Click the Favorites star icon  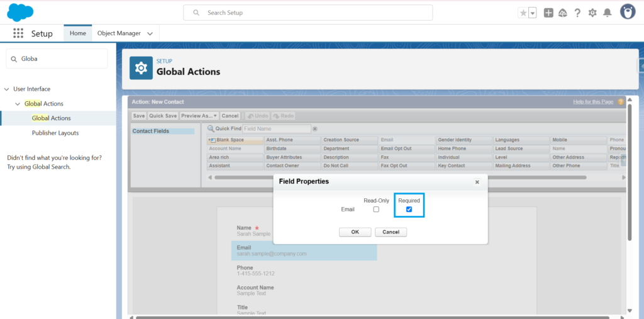[523, 13]
